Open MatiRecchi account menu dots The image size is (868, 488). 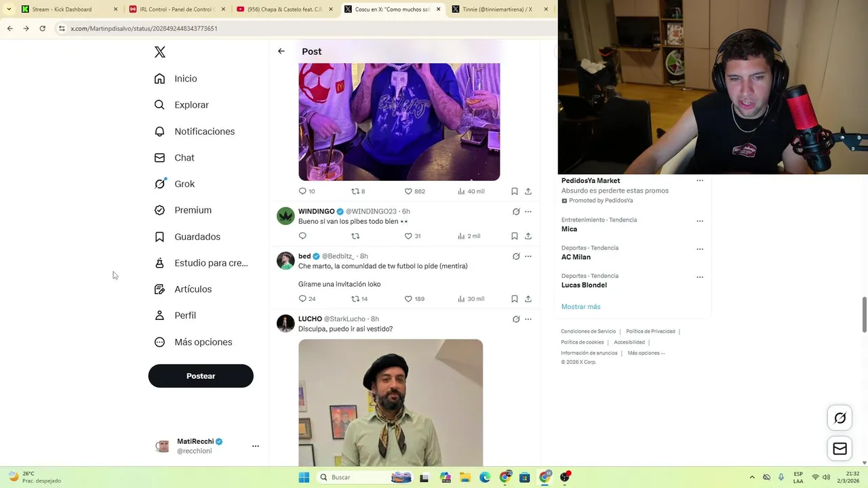256,446
